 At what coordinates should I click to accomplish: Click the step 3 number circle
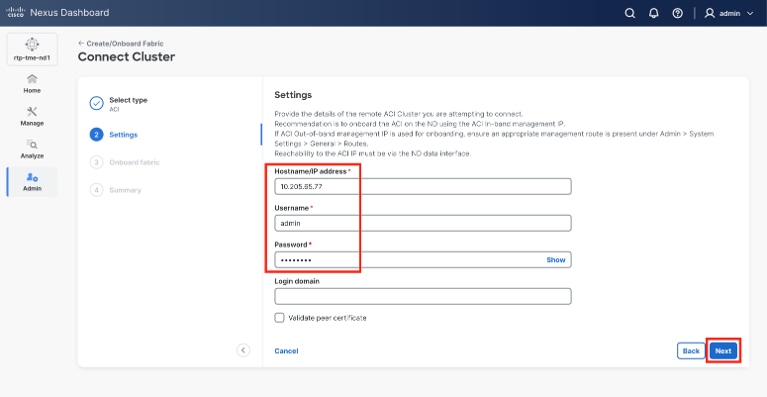pyautogui.click(x=96, y=162)
